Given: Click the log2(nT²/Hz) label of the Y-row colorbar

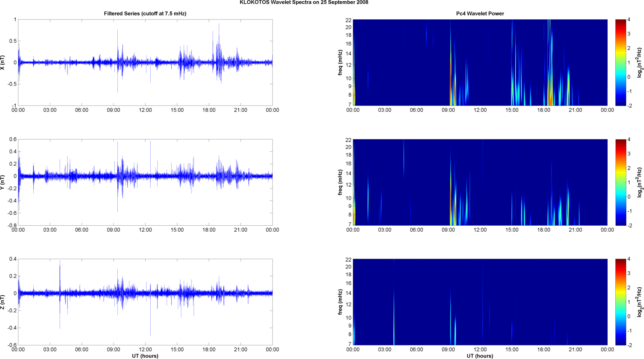Looking at the screenshot, I should pos(640,182).
